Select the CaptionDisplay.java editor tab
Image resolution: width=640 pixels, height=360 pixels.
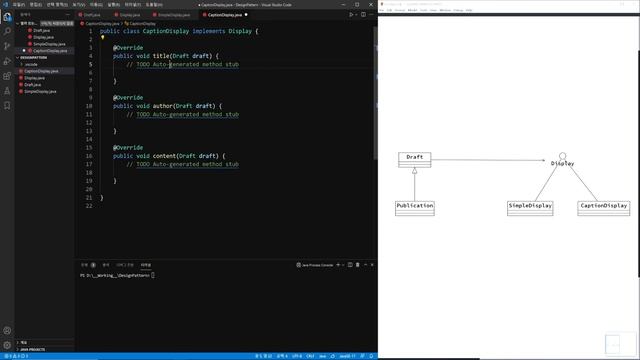pyautogui.click(x=224, y=15)
